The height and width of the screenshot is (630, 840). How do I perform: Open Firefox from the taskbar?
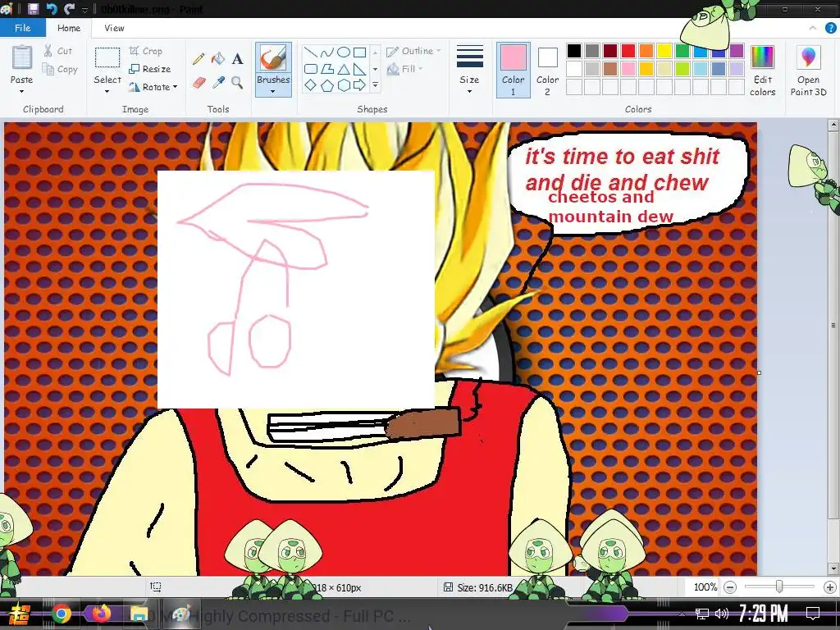pos(101,614)
